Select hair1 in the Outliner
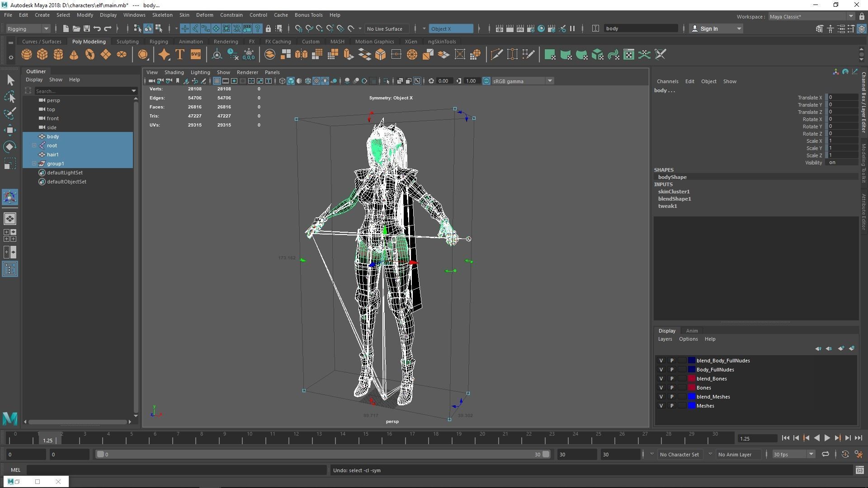The height and width of the screenshot is (488, 868). point(52,155)
